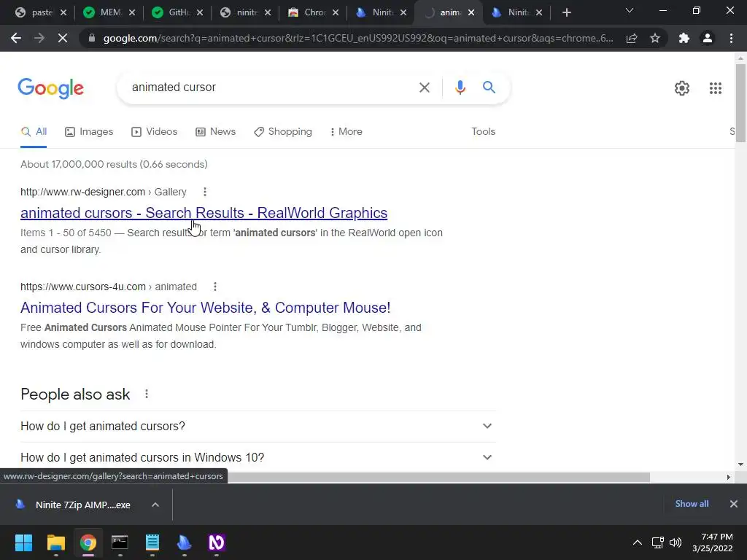Click the browser back arrow

16,38
